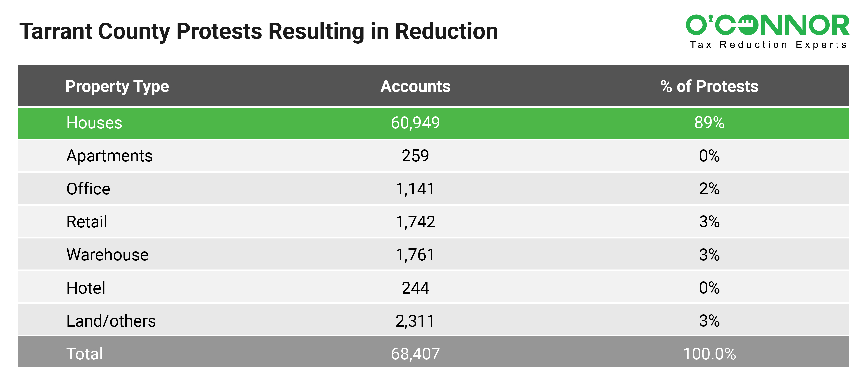This screenshot has height=382, width=868.
Task: Click the O'Connor logo
Action: [767, 25]
